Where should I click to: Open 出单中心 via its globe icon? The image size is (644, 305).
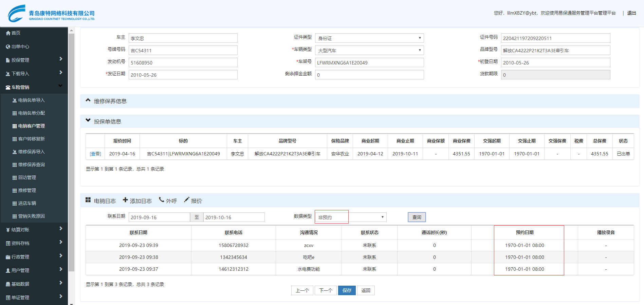tap(8, 46)
